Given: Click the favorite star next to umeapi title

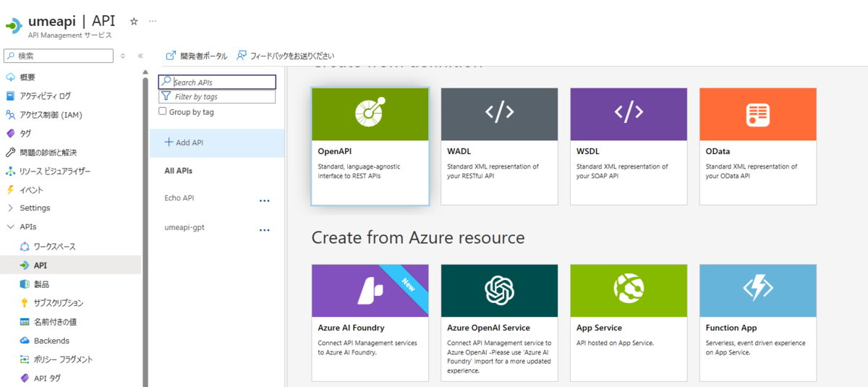Looking at the screenshot, I should [134, 22].
